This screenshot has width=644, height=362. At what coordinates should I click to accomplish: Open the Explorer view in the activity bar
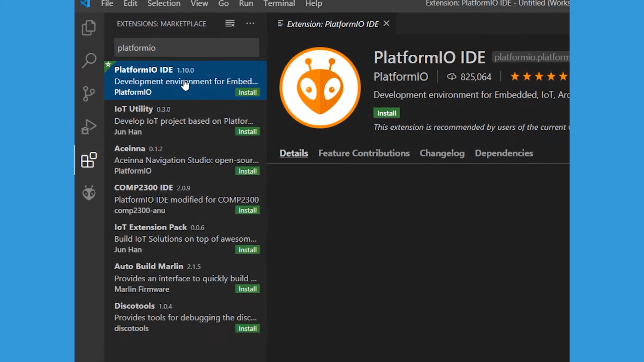pyautogui.click(x=89, y=28)
